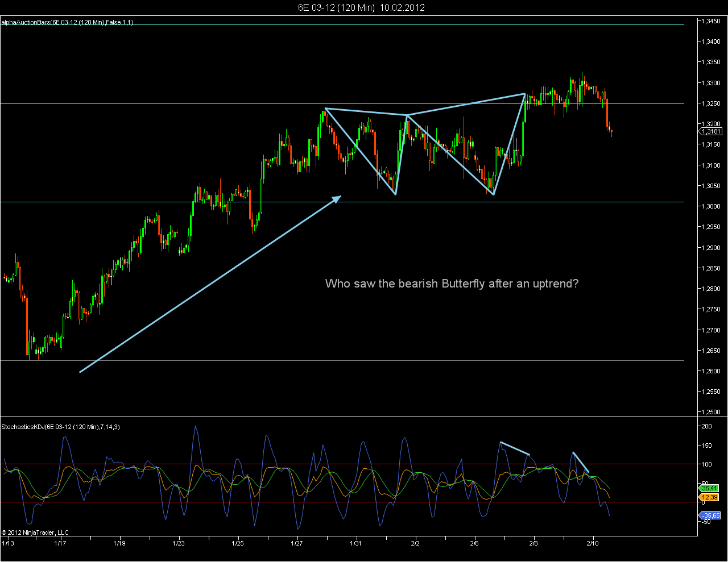Click the 1,2700 price axis label
This screenshot has width=728, height=562.
coord(711,330)
